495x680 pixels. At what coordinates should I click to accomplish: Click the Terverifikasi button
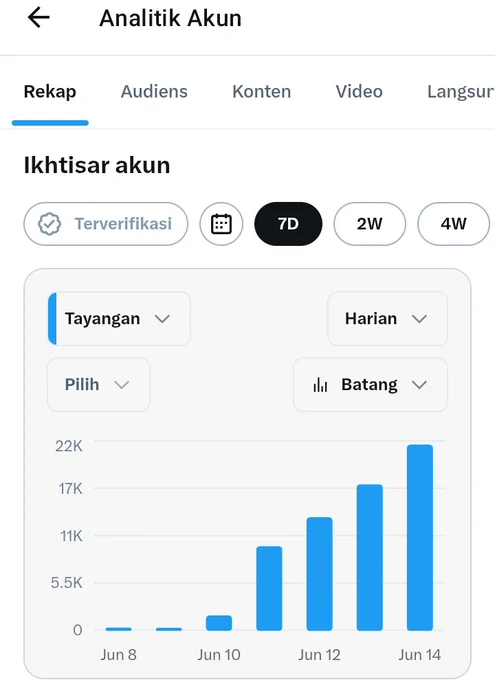click(x=106, y=224)
